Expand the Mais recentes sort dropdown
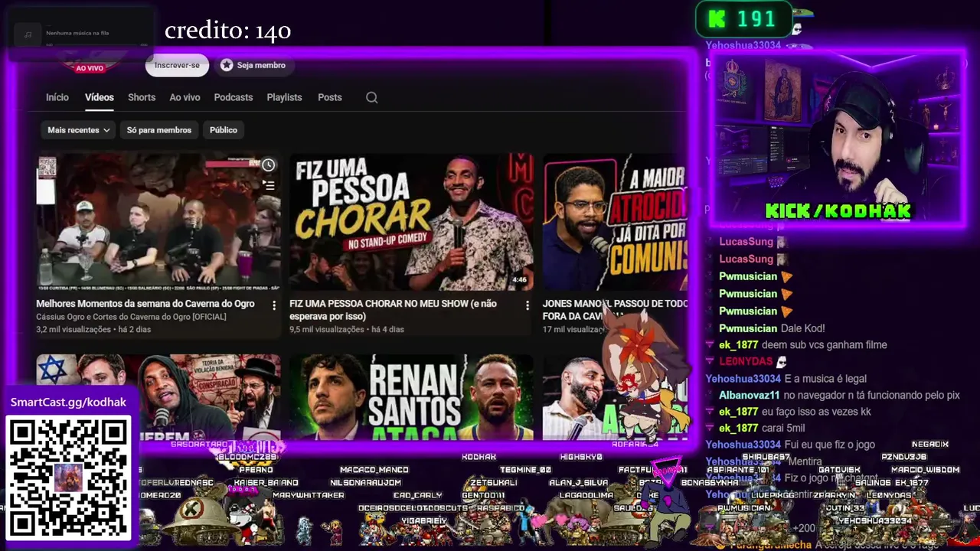 [78, 130]
